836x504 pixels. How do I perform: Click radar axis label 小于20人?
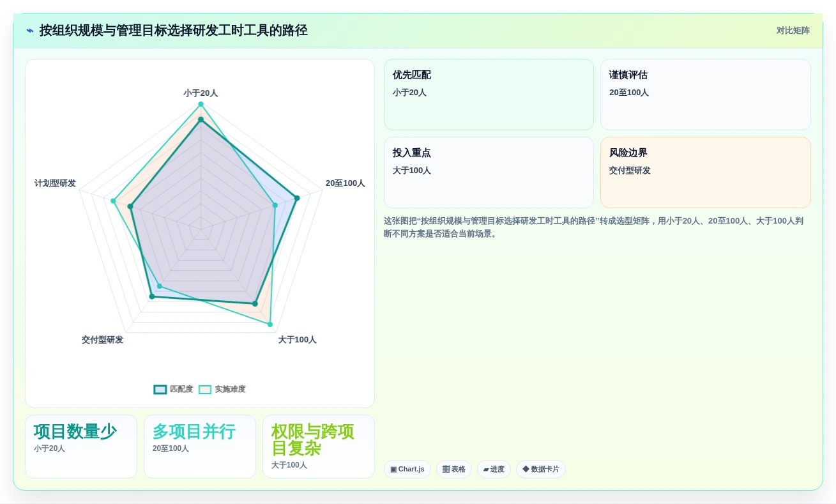tap(201, 93)
